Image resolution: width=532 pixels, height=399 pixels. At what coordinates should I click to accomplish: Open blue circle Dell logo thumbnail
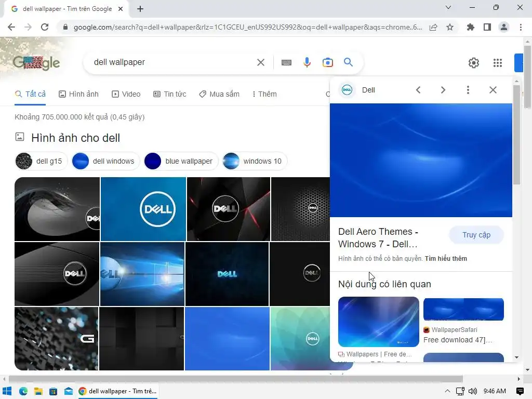click(x=143, y=209)
